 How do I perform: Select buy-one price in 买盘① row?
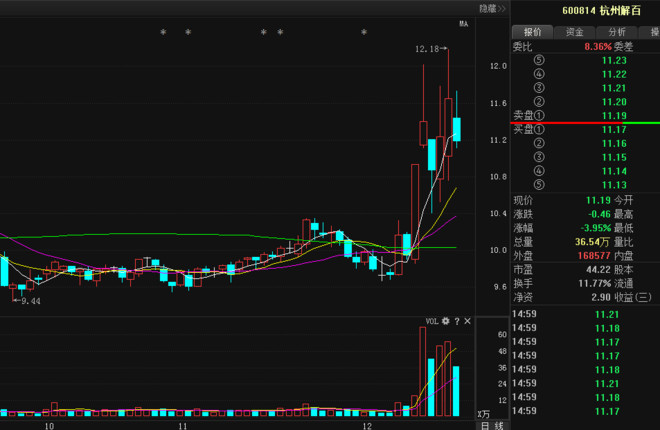(x=614, y=130)
